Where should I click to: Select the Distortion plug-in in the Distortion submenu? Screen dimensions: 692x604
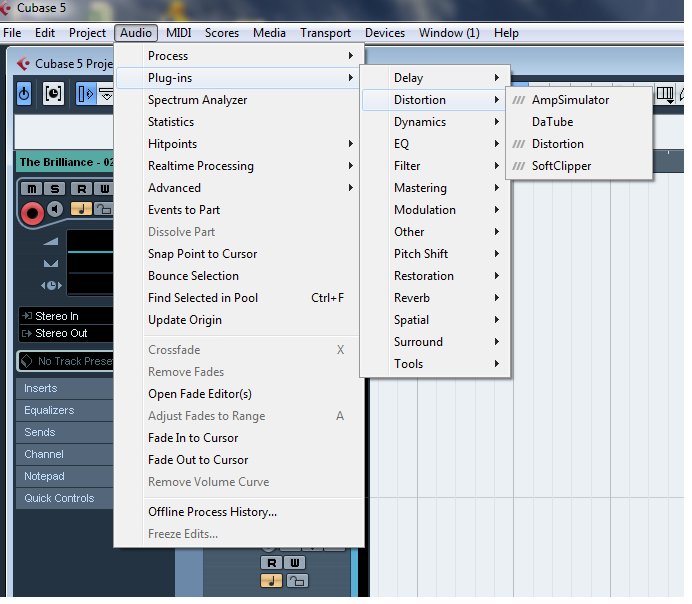pyautogui.click(x=579, y=144)
